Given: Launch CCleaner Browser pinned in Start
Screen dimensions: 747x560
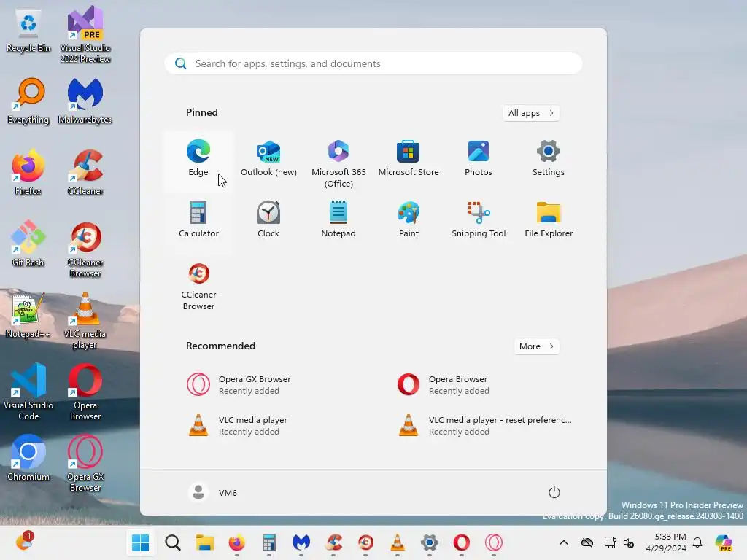Looking at the screenshot, I should click(x=198, y=286).
